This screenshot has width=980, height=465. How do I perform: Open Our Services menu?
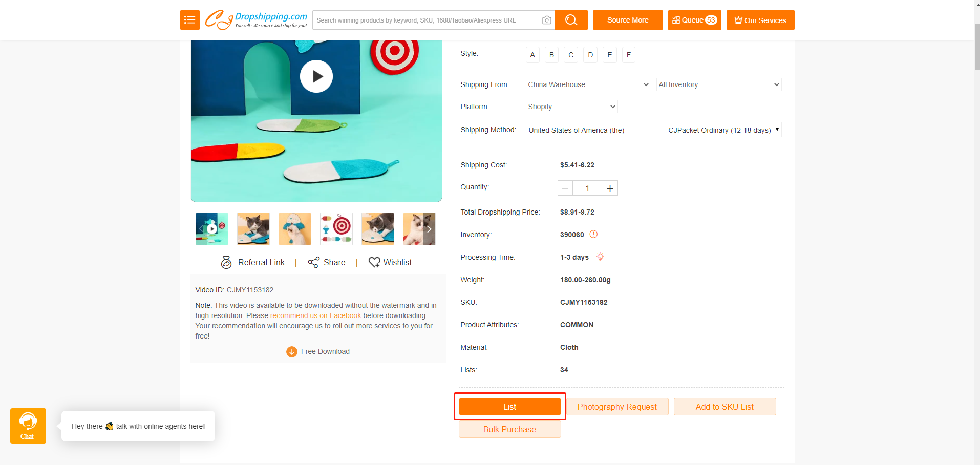[x=760, y=20]
